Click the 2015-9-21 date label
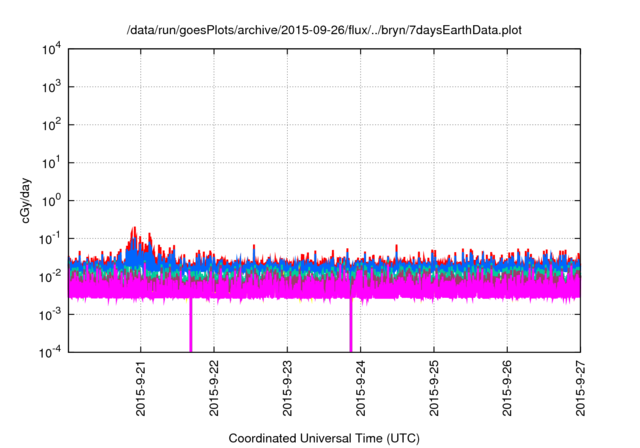The width and height of the screenshot is (640, 448). coord(141,388)
